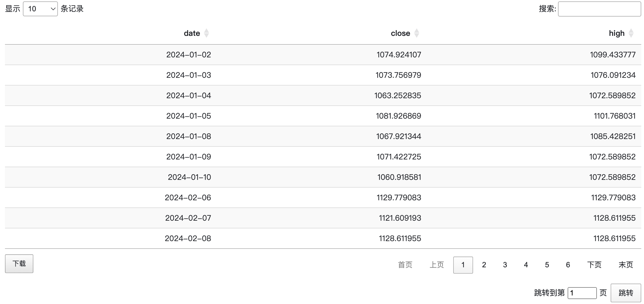Sort table by close column icon
Viewport: 644px width, 304px height.
pos(417,33)
